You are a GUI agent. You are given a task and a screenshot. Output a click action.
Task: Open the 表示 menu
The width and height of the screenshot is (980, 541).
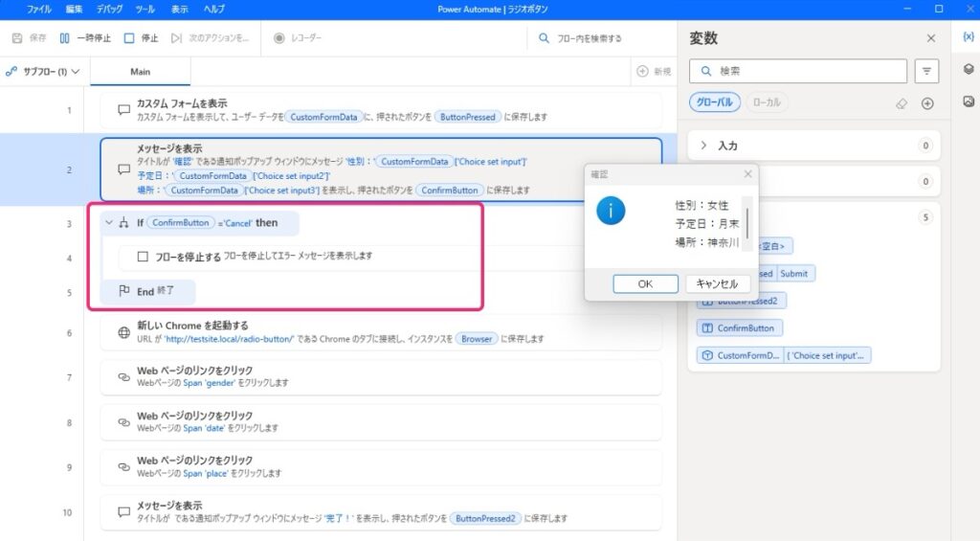point(179,9)
